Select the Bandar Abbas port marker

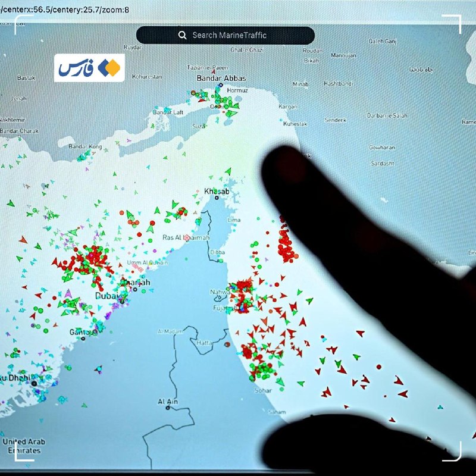click(221, 85)
